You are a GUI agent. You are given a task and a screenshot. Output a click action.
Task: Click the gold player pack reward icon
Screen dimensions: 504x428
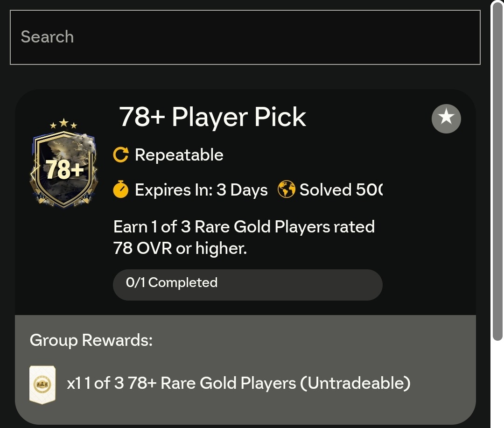pyautogui.click(x=42, y=385)
